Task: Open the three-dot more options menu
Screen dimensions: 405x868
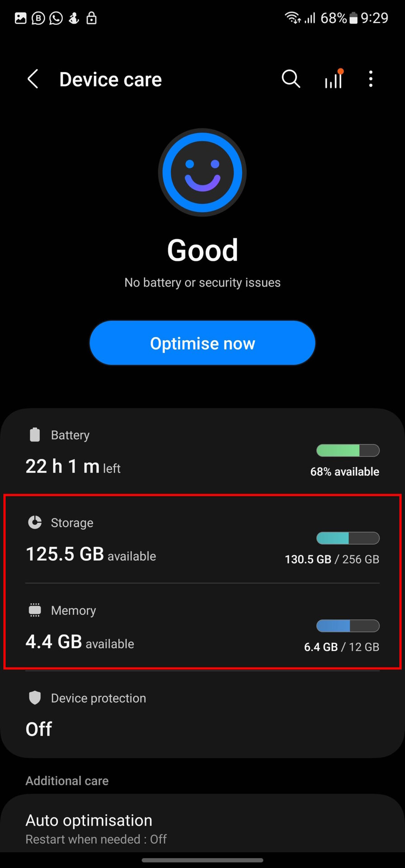Action: click(371, 79)
